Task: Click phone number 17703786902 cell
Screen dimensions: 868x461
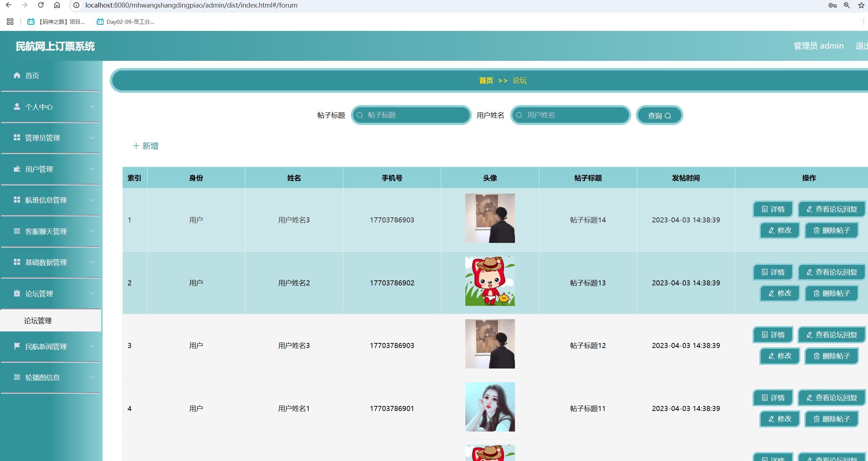Action: (392, 283)
